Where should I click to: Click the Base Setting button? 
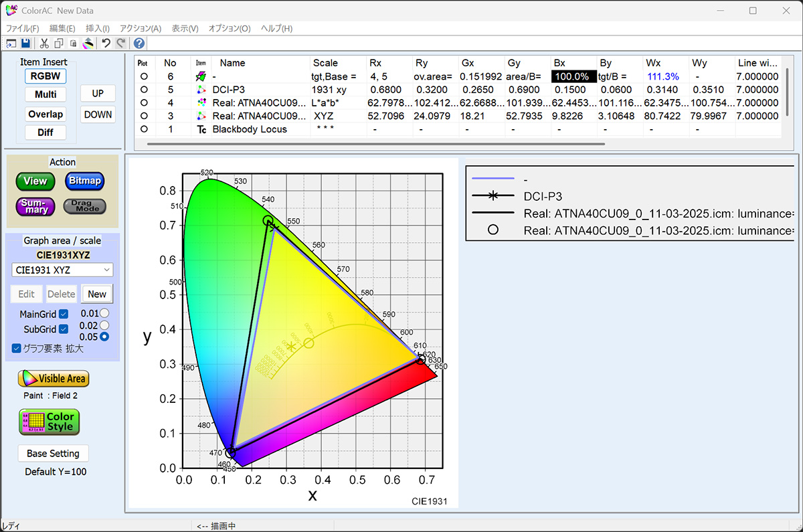(53, 454)
